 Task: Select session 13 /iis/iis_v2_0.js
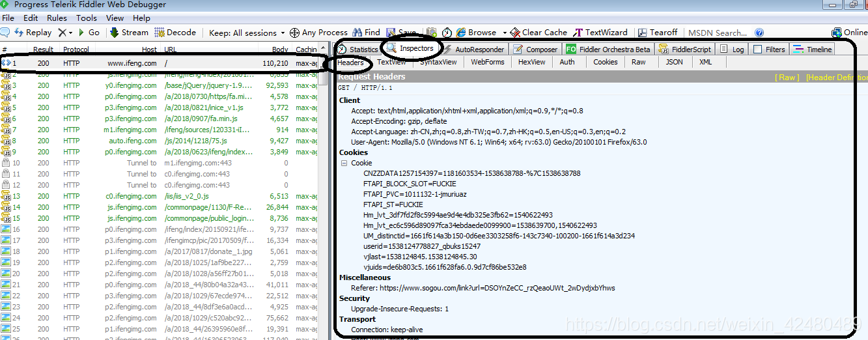(159, 196)
